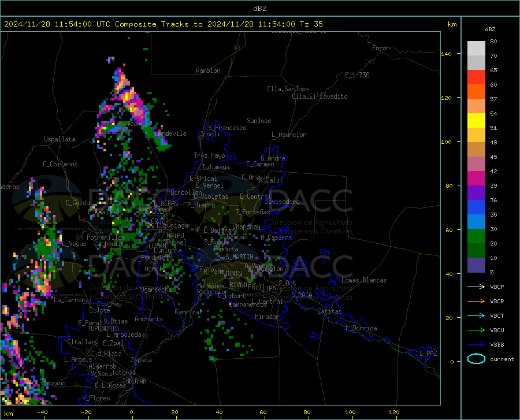The width and height of the screenshot is (520, 420).
Task: Click the 'La_Carrera' map label
Action: coord(71,300)
